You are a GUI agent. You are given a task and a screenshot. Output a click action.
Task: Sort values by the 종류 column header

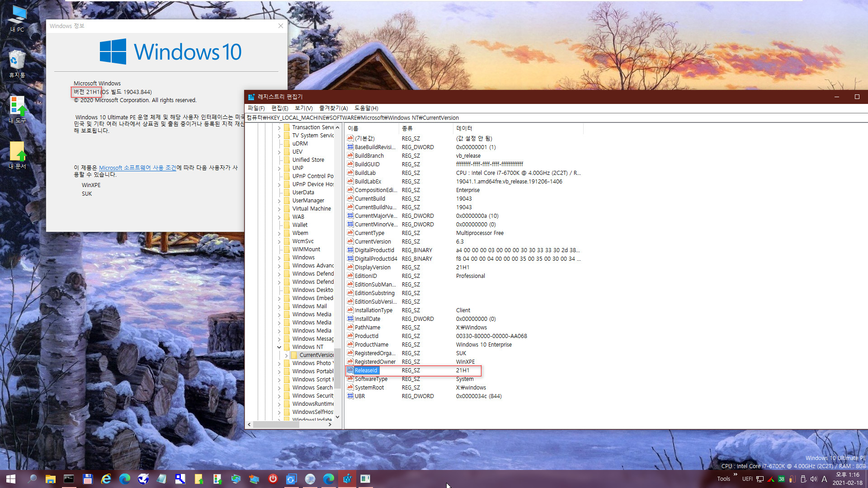426,128
